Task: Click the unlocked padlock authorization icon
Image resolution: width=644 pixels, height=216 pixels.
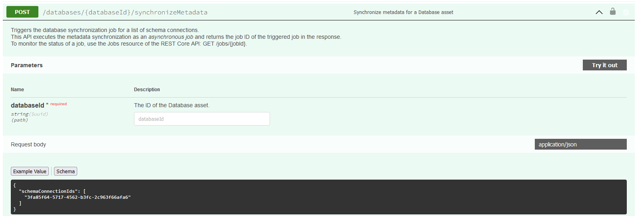Action: pyautogui.click(x=612, y=11)
